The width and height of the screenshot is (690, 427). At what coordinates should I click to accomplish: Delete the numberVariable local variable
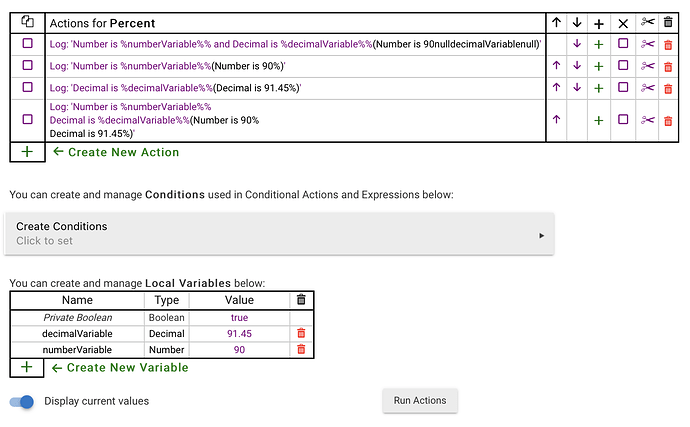point(301,350)
